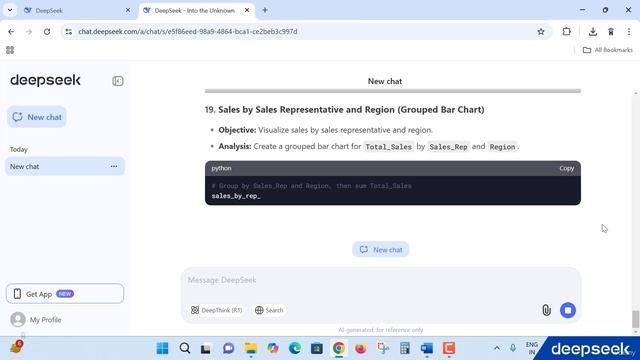The height and width of the screenshot is (360, 640).
Task: Click the New chat button below the response
Action: point(380,249)
